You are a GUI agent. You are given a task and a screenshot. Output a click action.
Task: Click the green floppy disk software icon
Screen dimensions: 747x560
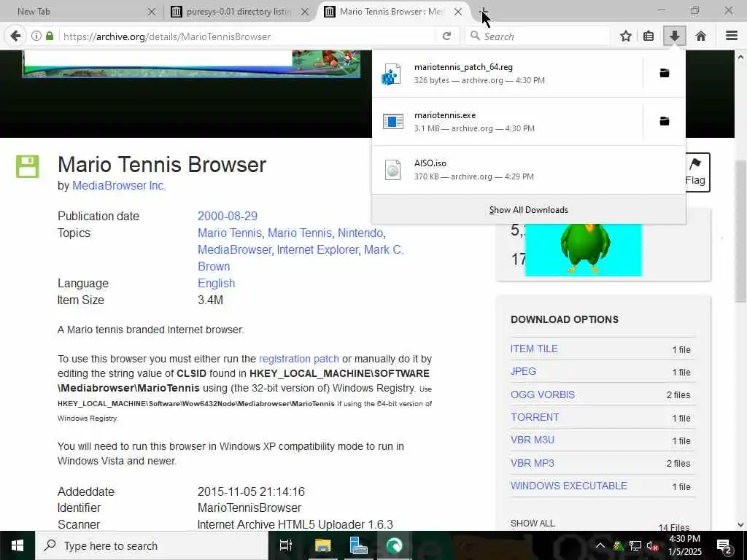[27, 166]
